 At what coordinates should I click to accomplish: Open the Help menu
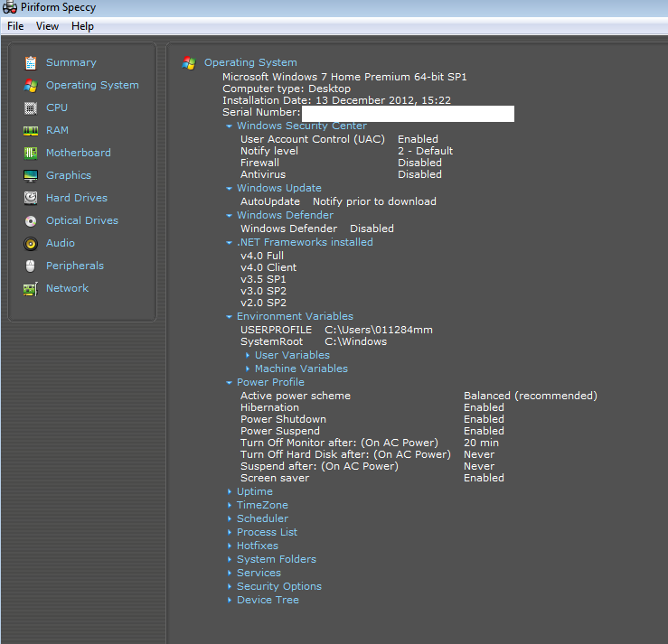[x=82, y=26]
